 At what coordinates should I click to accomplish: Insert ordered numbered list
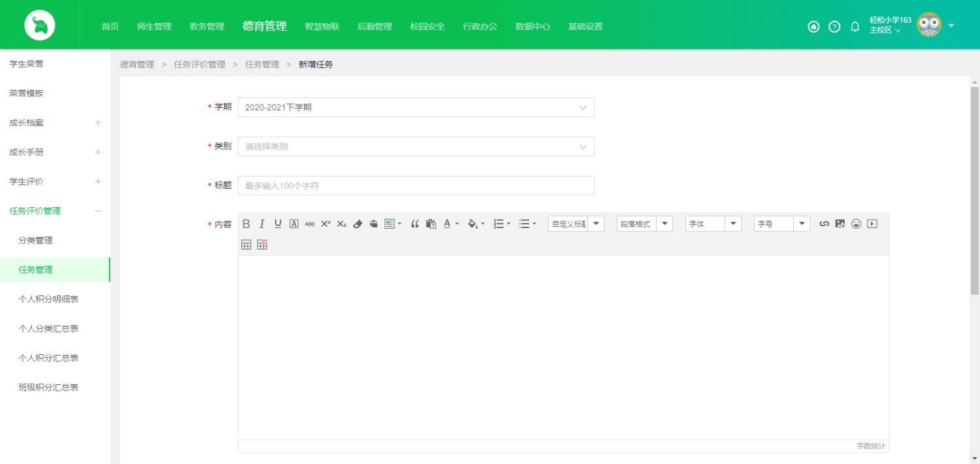point(498,224)
